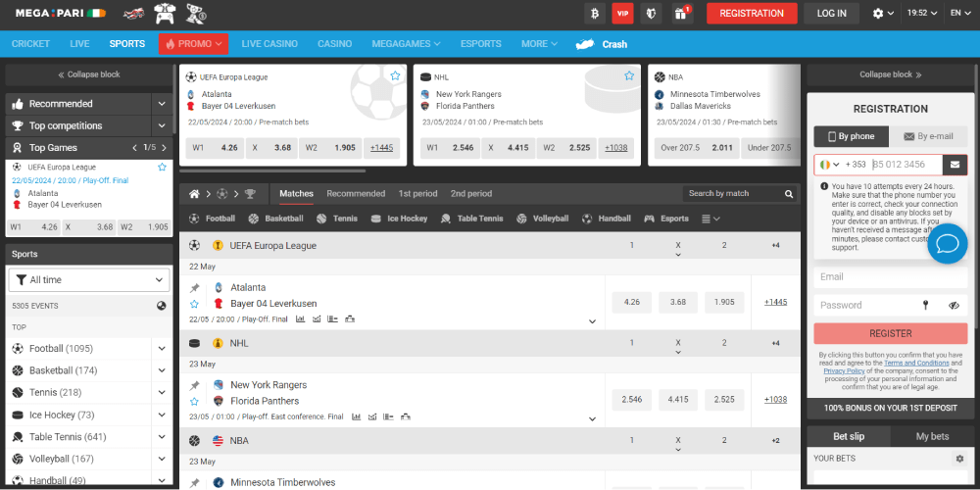The image size is (980, 490).
Task: Open the Live Casino menu item
Action: 269,44
